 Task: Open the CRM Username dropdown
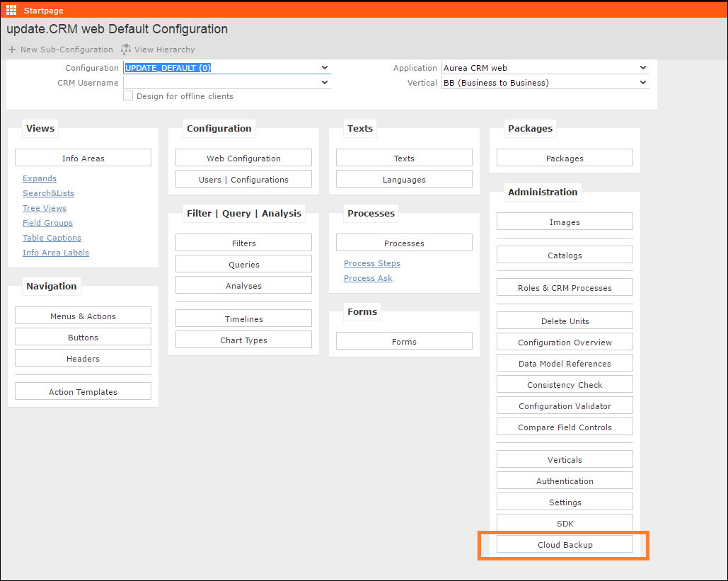[325, 82]
